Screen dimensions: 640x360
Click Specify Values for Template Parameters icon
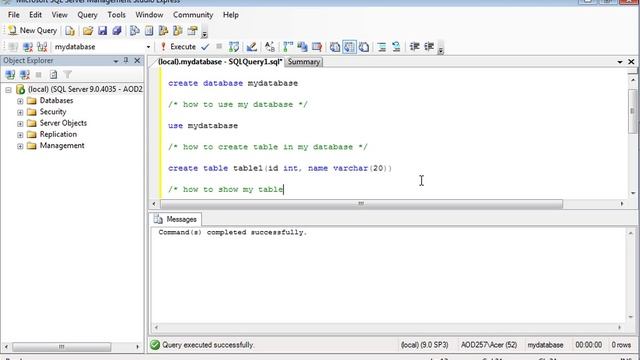(270, 47)
